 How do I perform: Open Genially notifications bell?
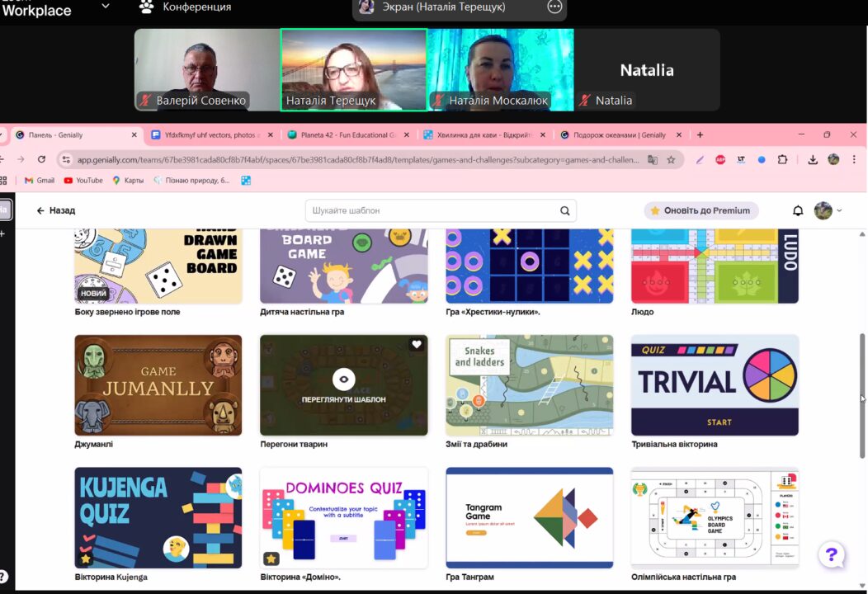point(798,210)
